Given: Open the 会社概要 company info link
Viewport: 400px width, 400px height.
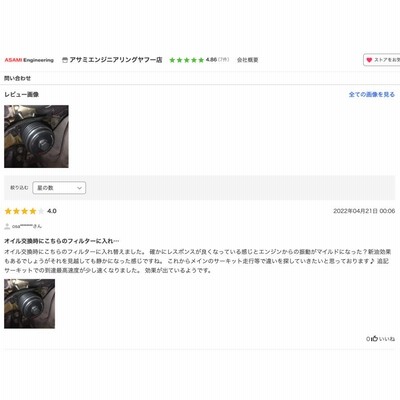Looking at the screenshot, I should (x=248, y=60).
